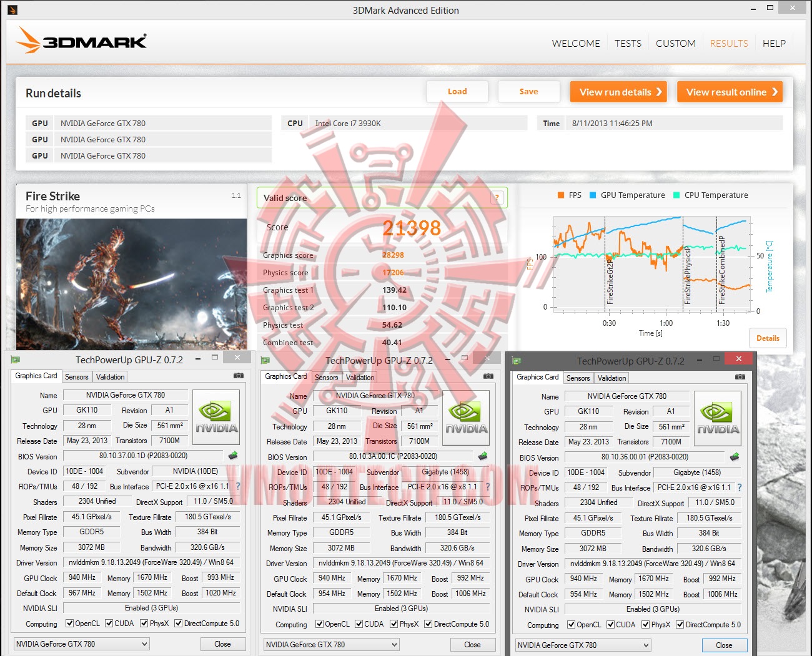Viewport: 812px width, 656px height.
Task: Save BIOS using chip icon in left GPU-Z
Action: tap(233, 456)
